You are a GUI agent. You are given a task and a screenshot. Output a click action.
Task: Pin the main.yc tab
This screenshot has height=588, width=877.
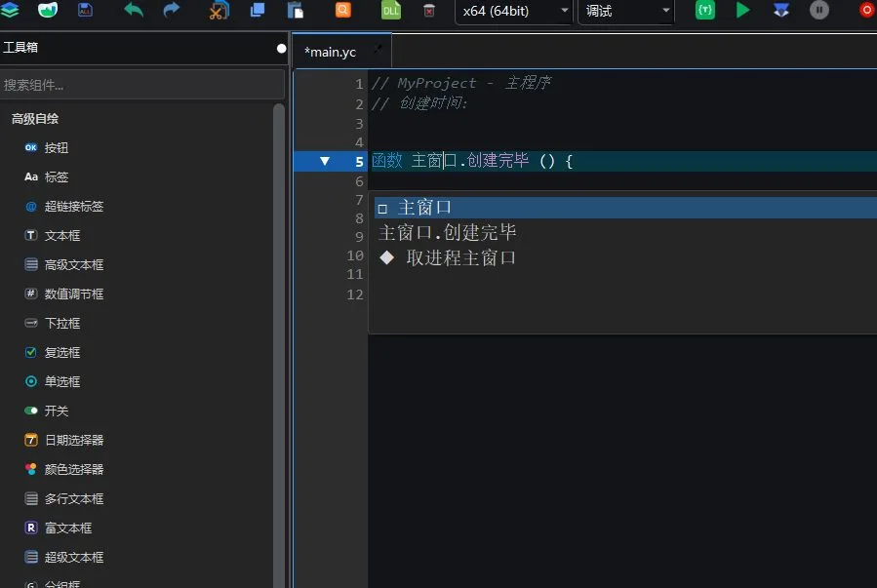point(379,49)
